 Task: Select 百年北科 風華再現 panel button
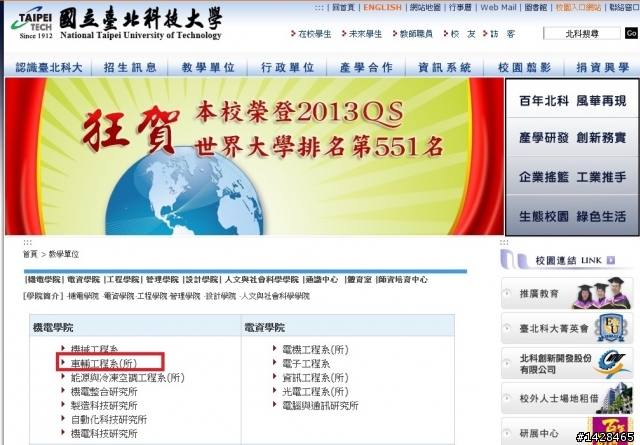572,100
